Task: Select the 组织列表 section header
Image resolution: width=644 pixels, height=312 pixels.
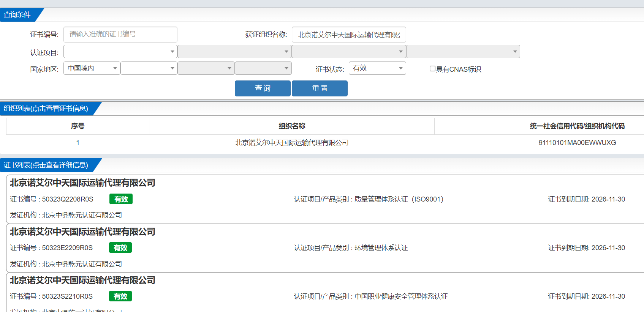Action: coord(46,109)
